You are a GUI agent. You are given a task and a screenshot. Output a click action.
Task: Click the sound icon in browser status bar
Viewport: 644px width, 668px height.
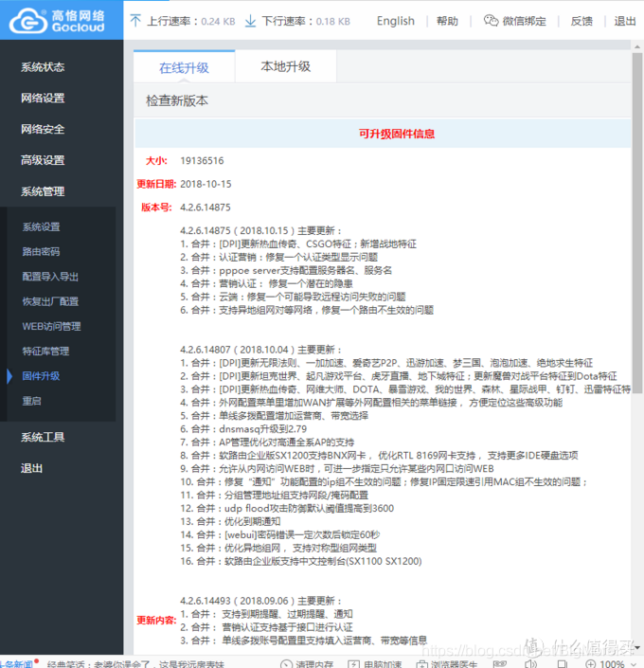tap(530, 664)
